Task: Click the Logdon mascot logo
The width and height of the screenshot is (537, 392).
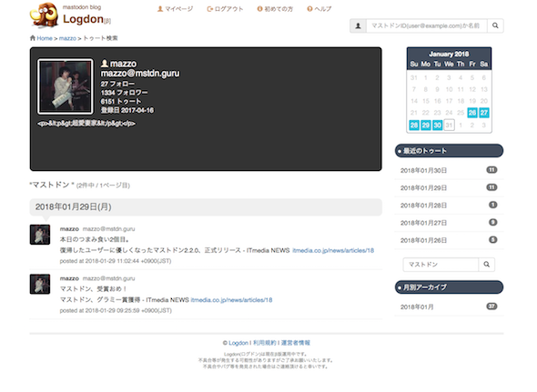Action: click(44, 15)
